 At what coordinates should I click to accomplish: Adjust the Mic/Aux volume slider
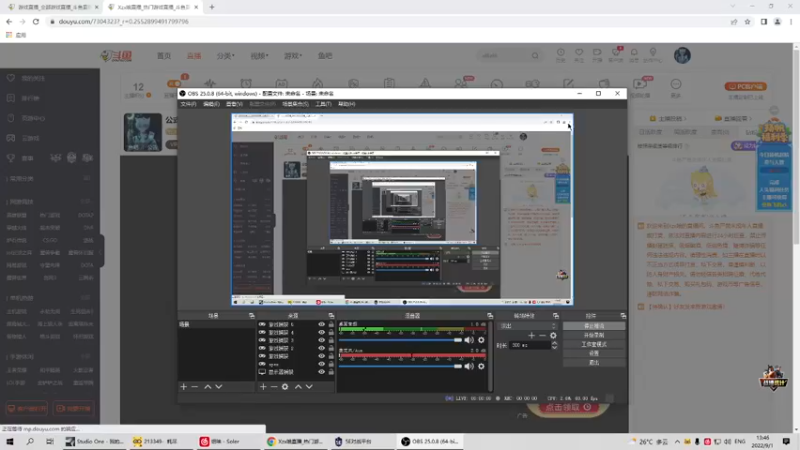click(x=400, y=366)
